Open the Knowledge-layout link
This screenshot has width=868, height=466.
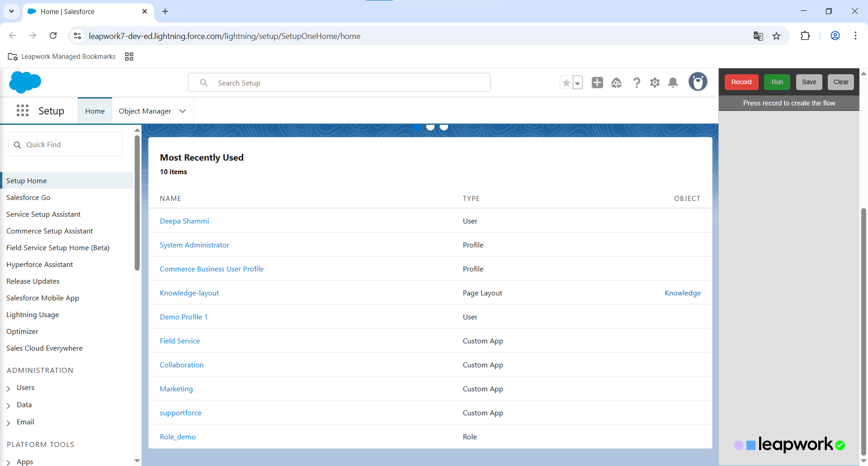click(189, 293)
